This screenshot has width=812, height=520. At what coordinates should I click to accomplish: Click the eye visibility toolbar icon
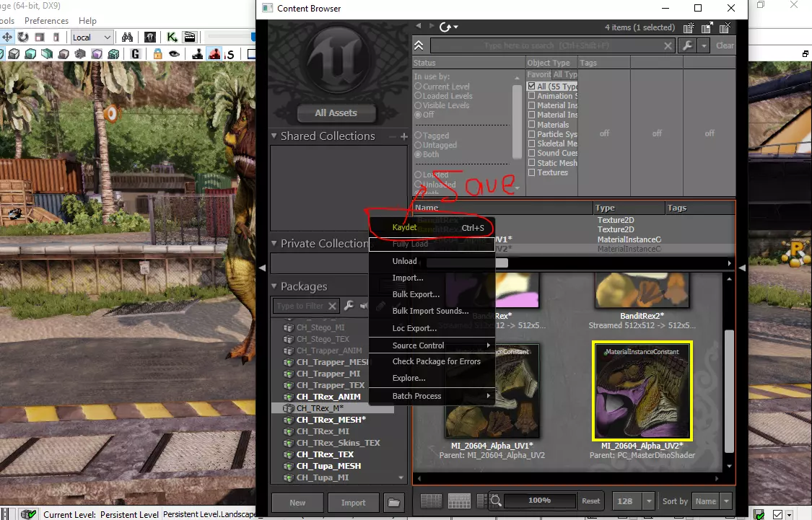(x=175, y=54)
